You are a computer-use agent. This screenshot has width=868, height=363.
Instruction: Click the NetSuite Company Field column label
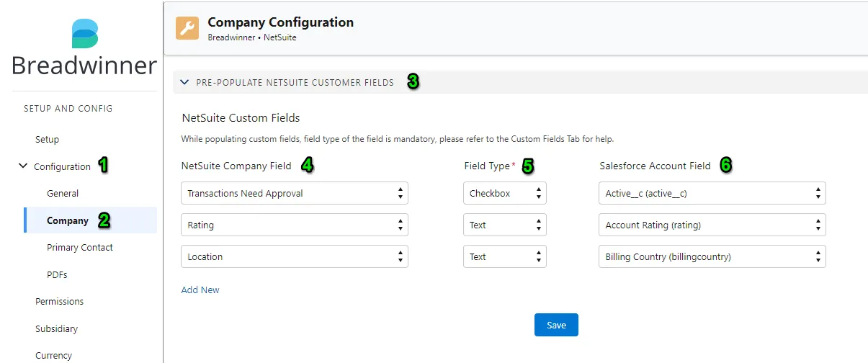tap(236, 166)
